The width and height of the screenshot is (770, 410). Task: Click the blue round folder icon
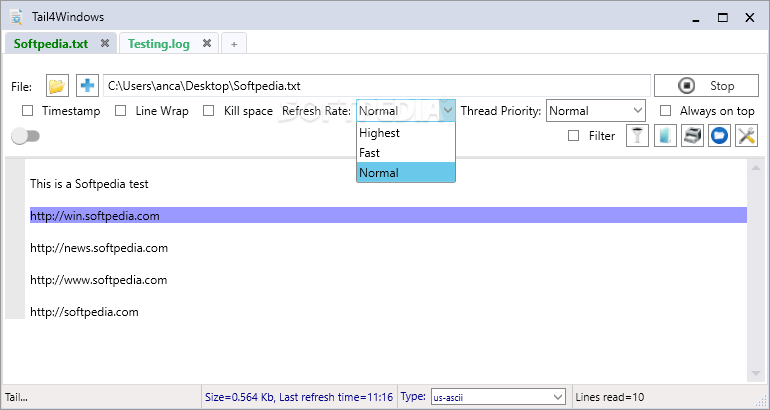pos(719,136)
